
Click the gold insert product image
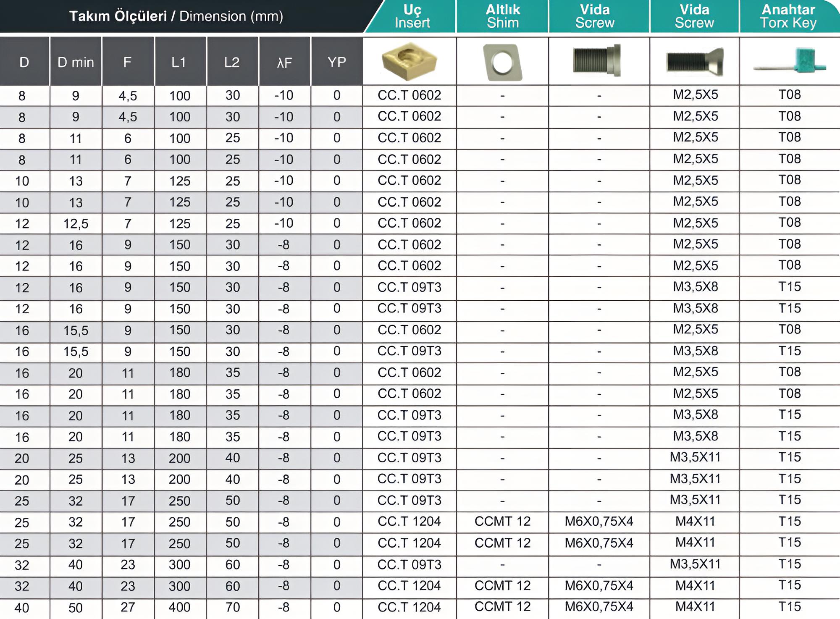[409, 61]
